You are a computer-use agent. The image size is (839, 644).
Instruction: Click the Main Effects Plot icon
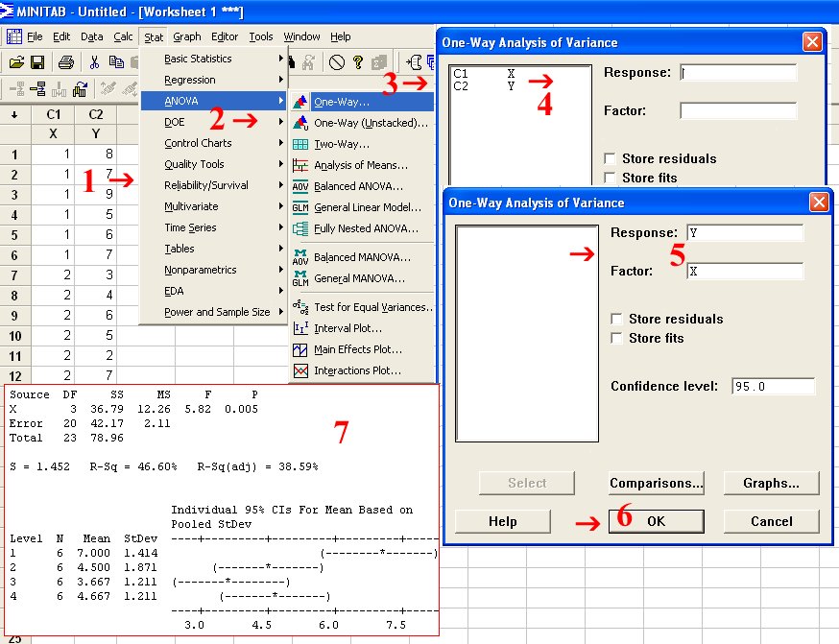[300, 349]
